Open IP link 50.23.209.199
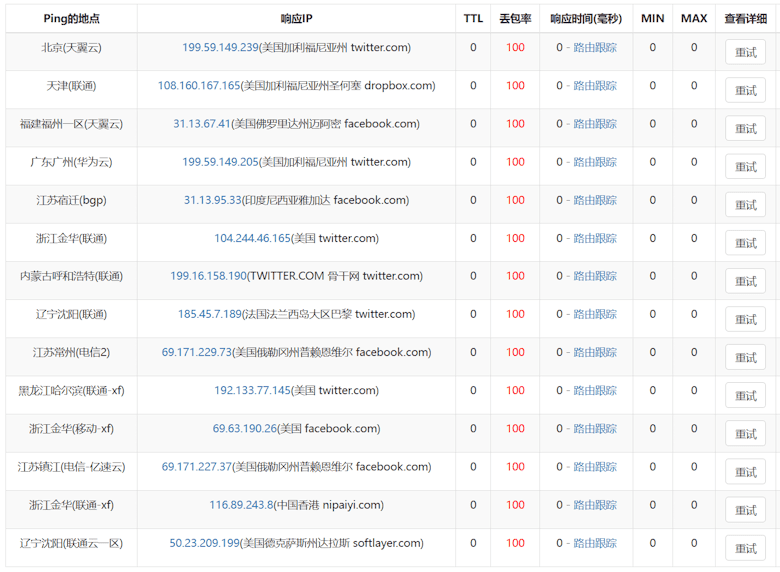 coord(204,543)
